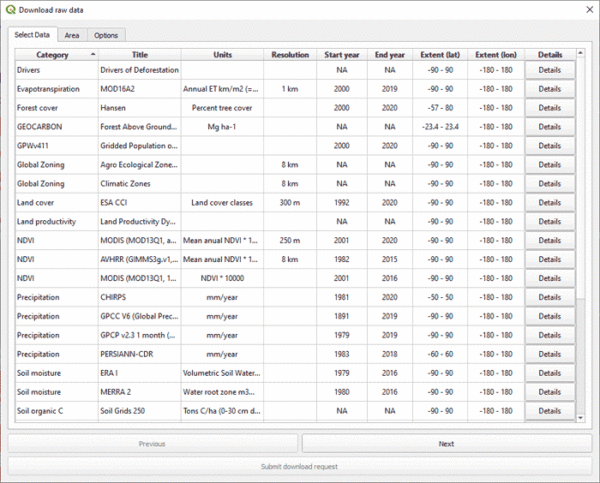Click the vertical scrollbar thumb in table
600x483 pixels.
pyautogui.click(x=580, y=356)
